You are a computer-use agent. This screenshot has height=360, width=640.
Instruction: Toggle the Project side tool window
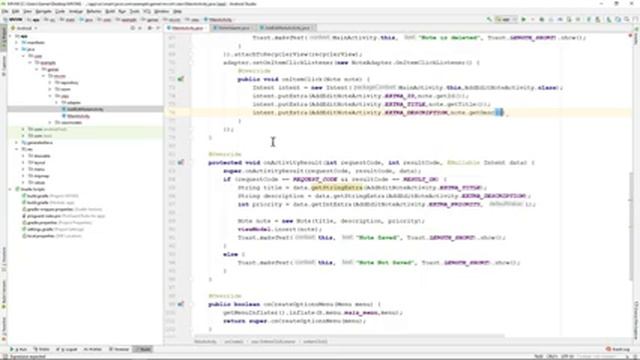coord(4,39)
